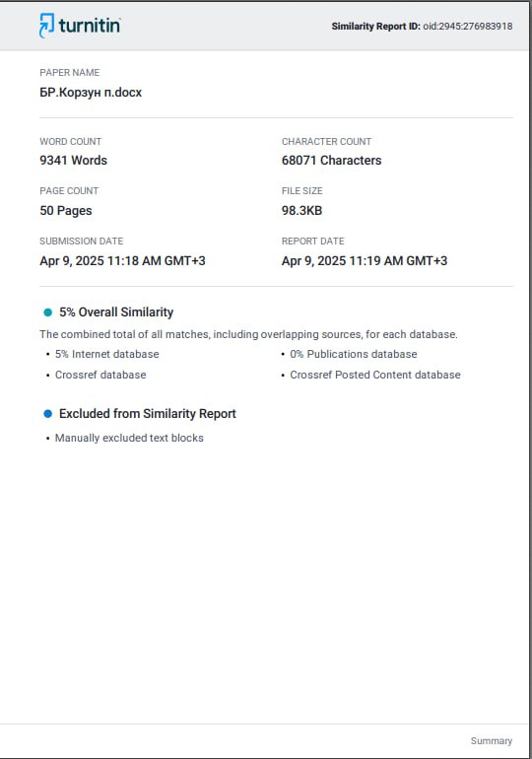Select the Similarity Report ID number
Viewport: 532px width, 759px height.
coord(468,27)
